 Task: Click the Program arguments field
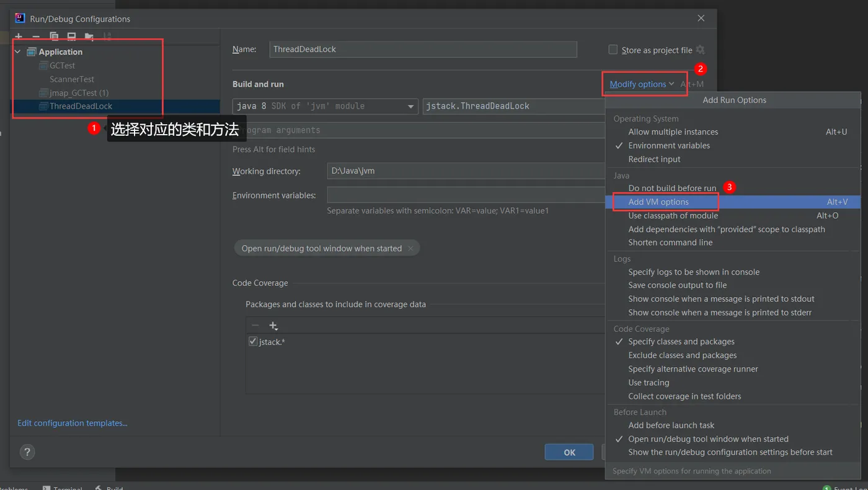pos(418,130)
